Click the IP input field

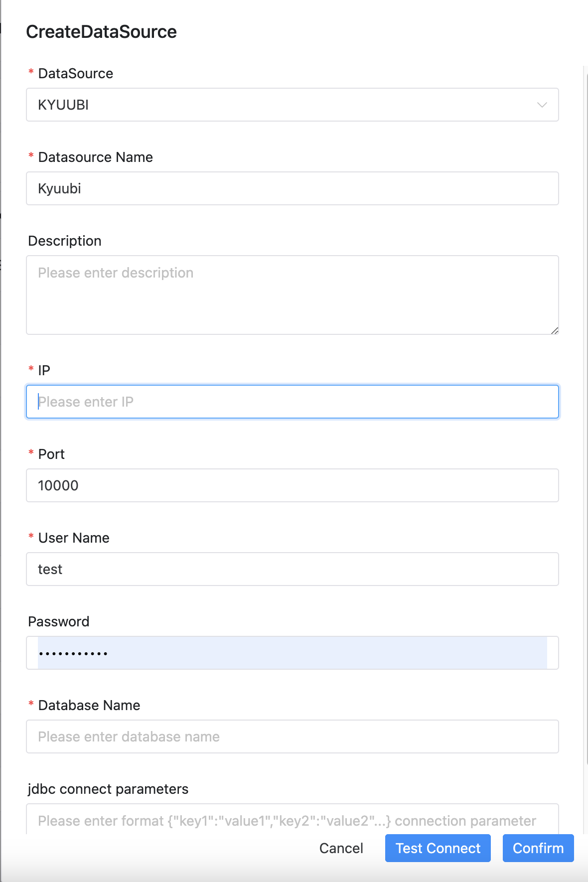(x=292, y=402)
